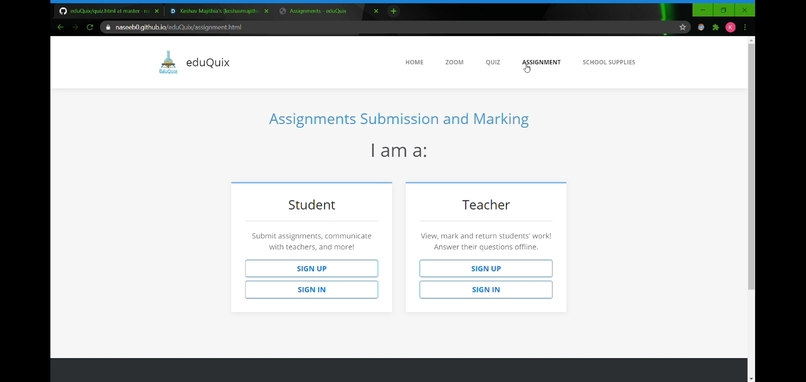
Task: Click the browser forward arrow
Action: [x=75, y=27]
